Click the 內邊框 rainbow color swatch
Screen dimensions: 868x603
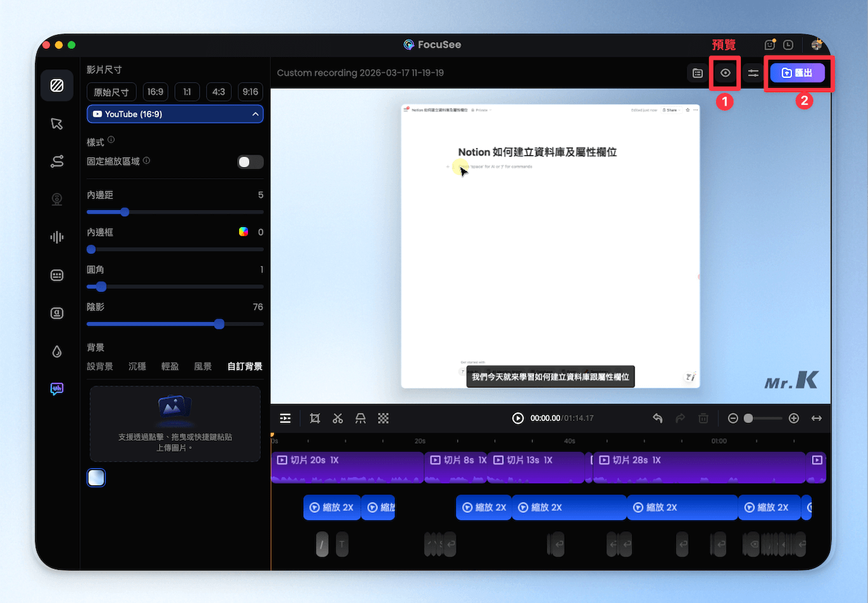[243, 232]
